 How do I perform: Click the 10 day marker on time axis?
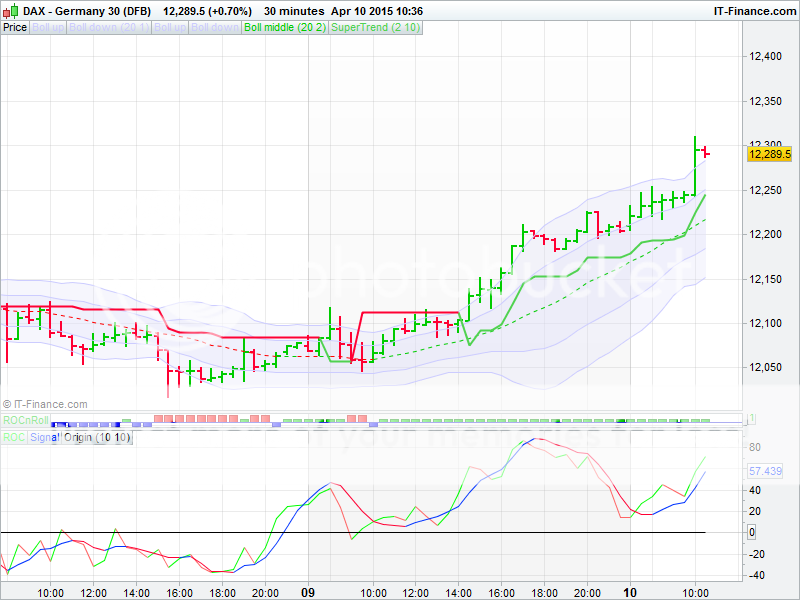630,592
